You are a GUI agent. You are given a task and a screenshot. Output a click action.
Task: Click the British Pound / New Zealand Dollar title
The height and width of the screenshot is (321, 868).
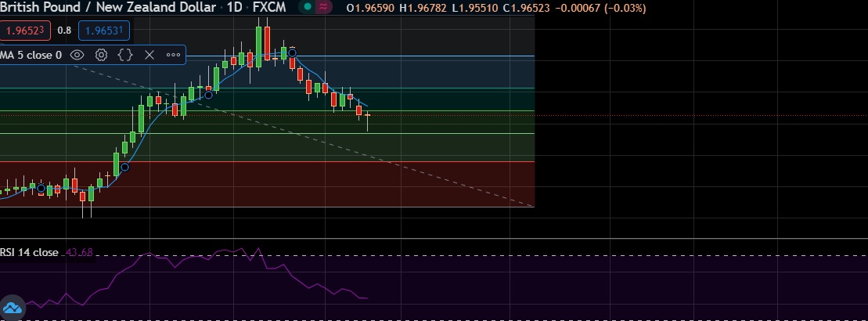[108, 7]
